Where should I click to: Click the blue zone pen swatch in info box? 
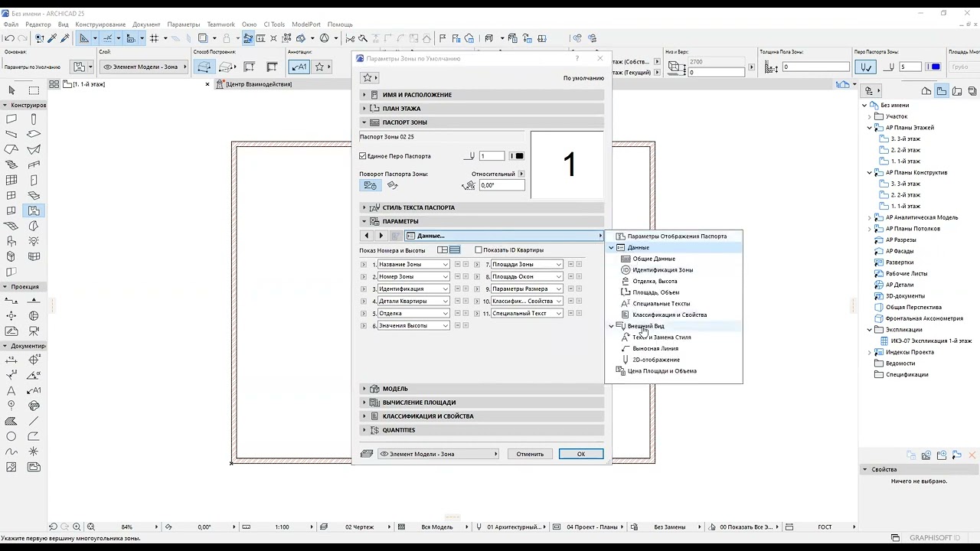[x=935, y=67]
